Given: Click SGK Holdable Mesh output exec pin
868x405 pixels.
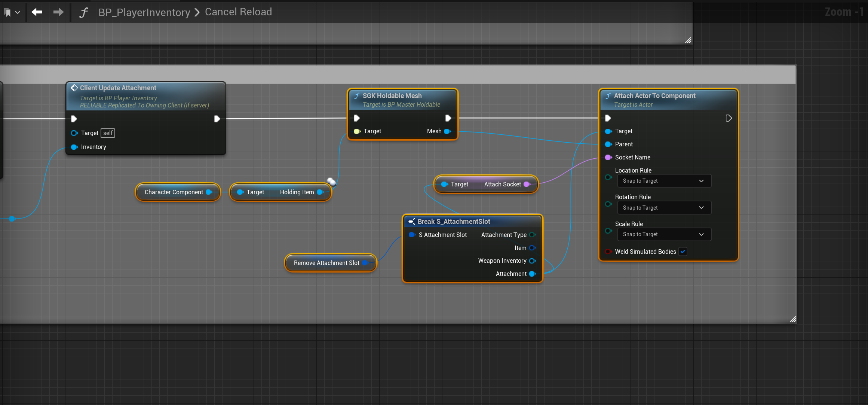Looking at the screenshot, I should coord(448,118).
